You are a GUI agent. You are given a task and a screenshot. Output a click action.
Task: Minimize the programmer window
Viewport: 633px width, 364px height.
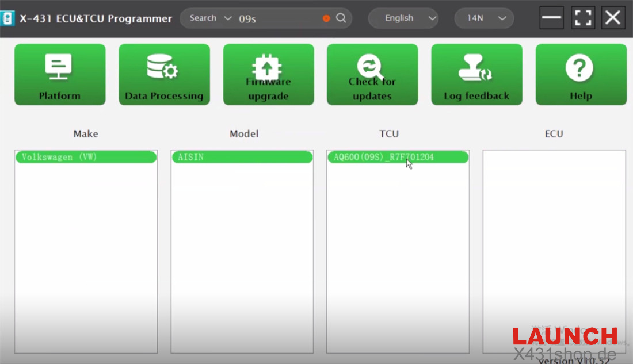[551, 18]
